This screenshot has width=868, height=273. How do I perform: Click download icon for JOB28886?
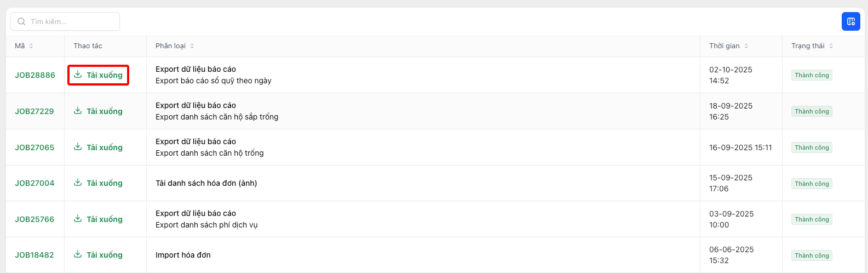[78, 75]
